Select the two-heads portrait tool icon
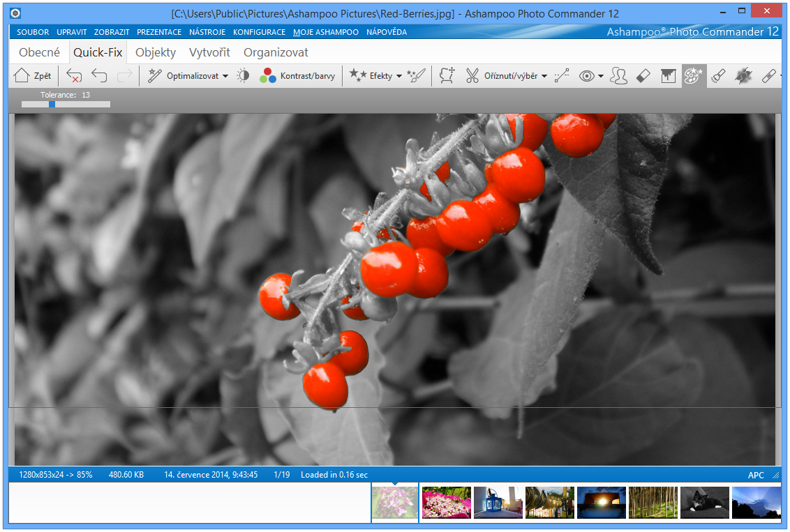Image resolution: width=790 pixels, height=532 pixels. point(618,76)
